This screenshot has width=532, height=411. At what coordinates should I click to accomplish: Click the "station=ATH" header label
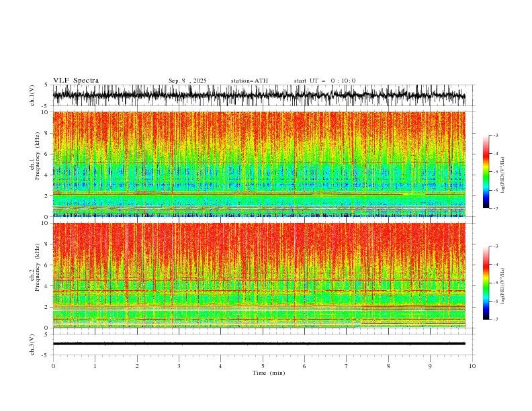pyautogui.click(x=249, y=81)
